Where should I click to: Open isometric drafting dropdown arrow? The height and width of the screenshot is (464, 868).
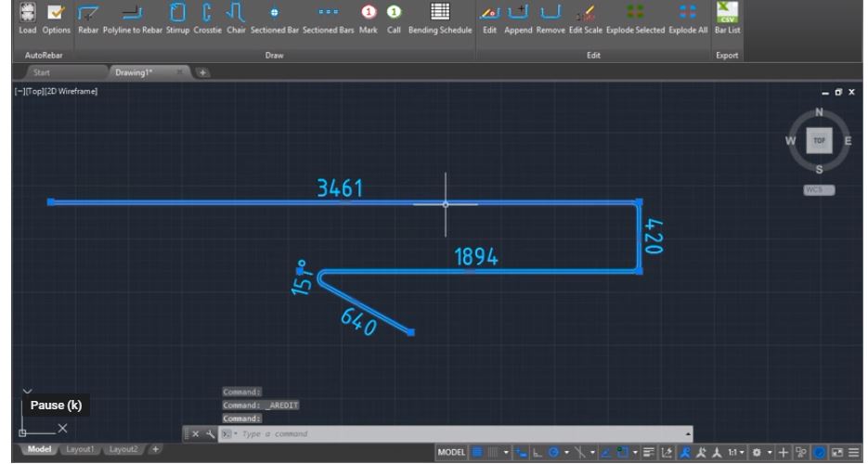[592, 452]
